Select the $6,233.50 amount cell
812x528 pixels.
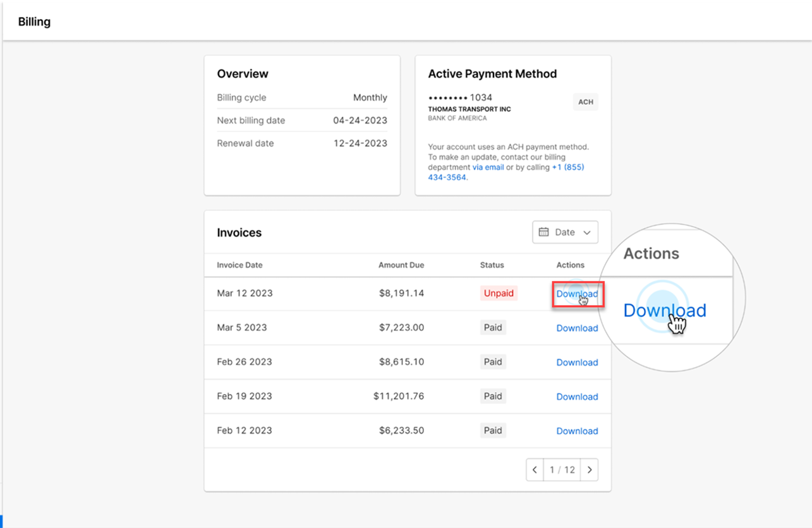click(401, 430)
